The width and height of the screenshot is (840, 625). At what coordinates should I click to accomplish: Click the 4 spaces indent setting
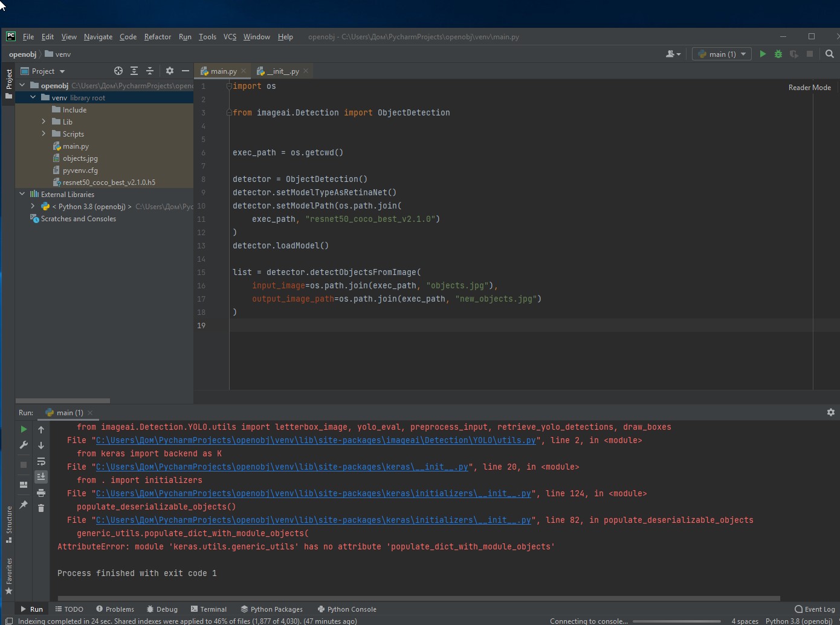coord(745,621)
